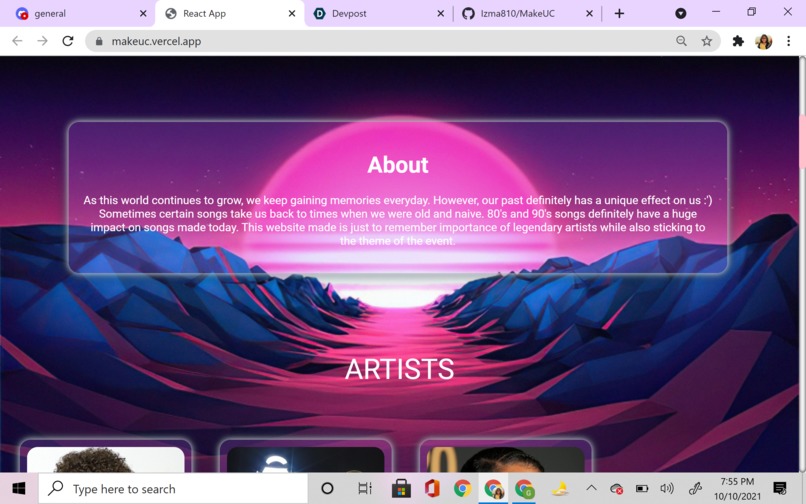Open the curly-haired artist card
Screen dimensions: 806x504
105,456
